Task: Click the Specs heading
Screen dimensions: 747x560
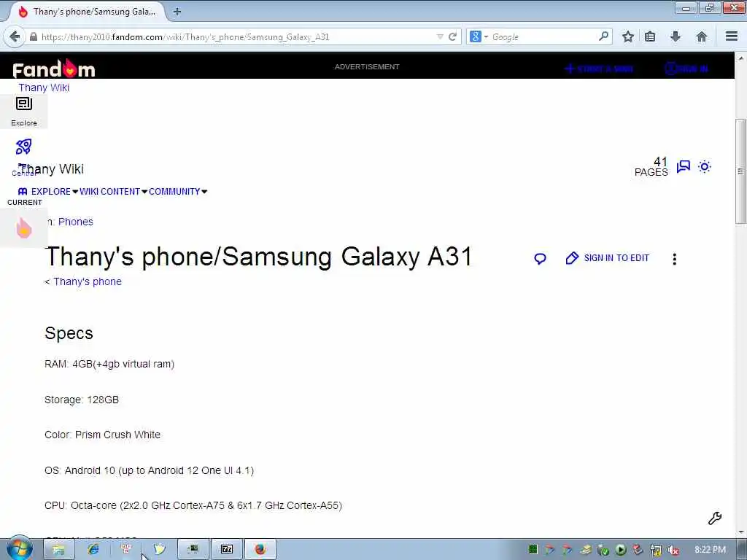Action: coord(69,333)
